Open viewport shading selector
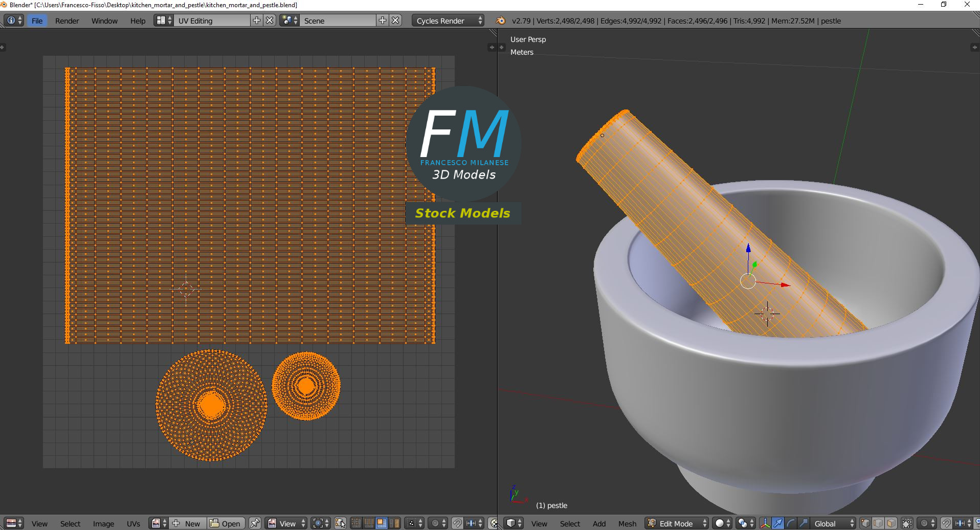The width and height of the screenshot is (980, 530). (723, 523)
